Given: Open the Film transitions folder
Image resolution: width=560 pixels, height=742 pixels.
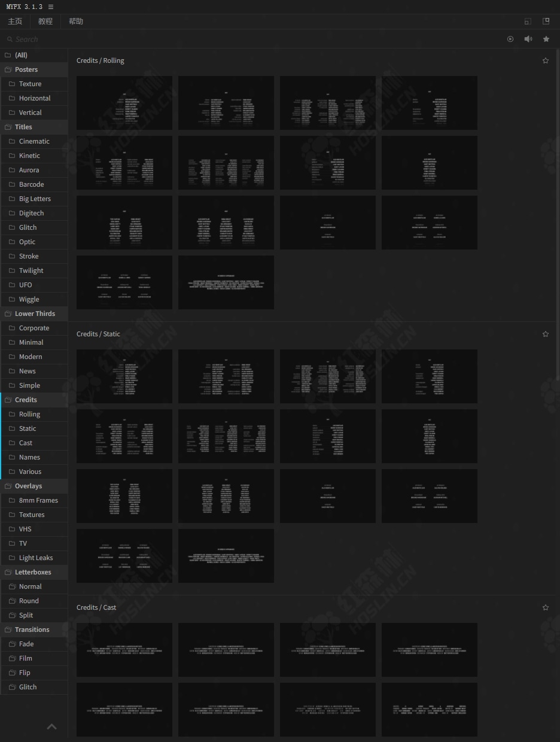Looking at the screenshot, I should click(x=34, y=658).
